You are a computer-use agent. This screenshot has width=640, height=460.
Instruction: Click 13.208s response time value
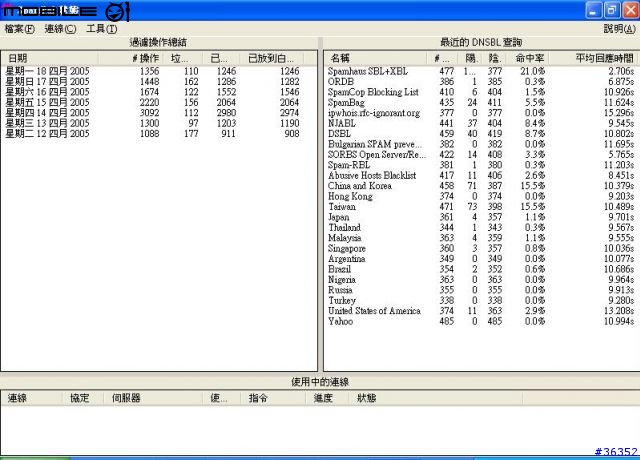click(619, 311)
